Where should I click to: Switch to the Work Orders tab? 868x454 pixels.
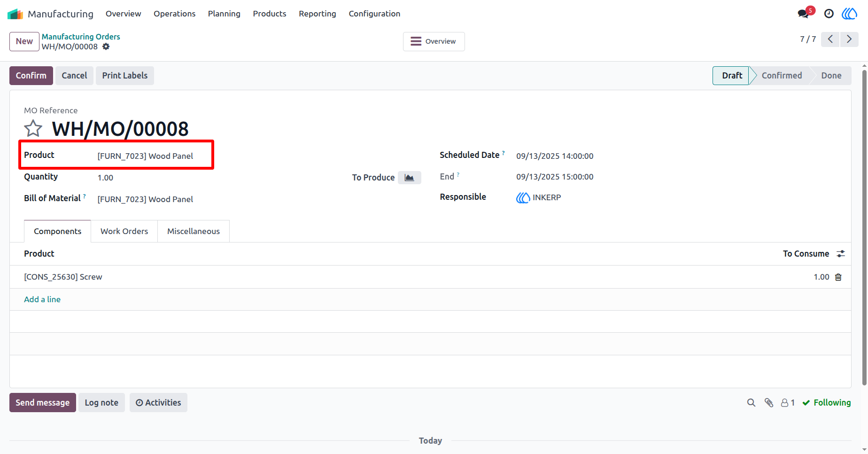(x=124, y=231)
